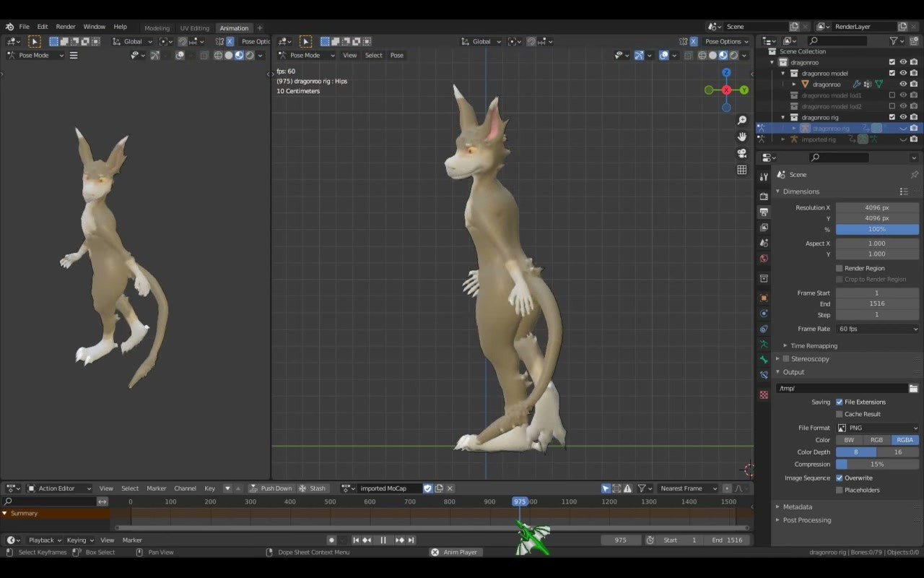924x578 pixels.
Task: Enable the dragonroo model lod1 collection checkbox
Action: click(892, 95)
